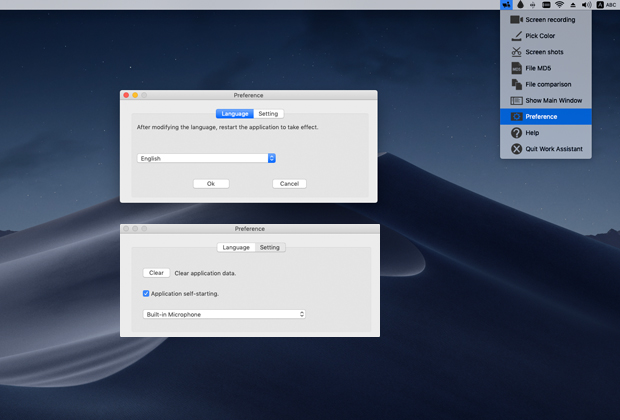Select Setting tab in lower Preference window
The image size is (620, 420).
(270, 247)
